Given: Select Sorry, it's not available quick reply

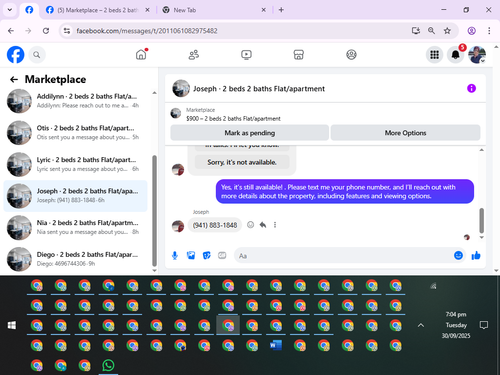Looking at the screenshot, I should tap(242, 162).
